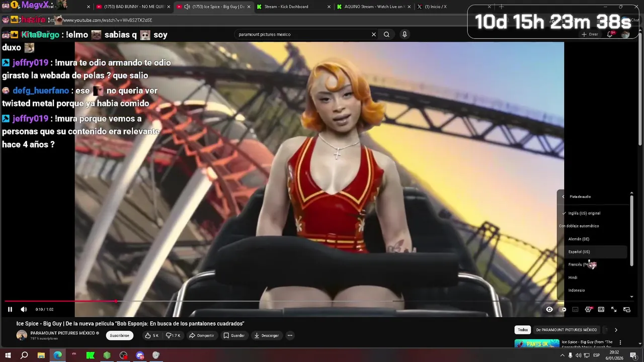
Task: Click the audio menu scroll-up arrow
Action: pos(631,193)
